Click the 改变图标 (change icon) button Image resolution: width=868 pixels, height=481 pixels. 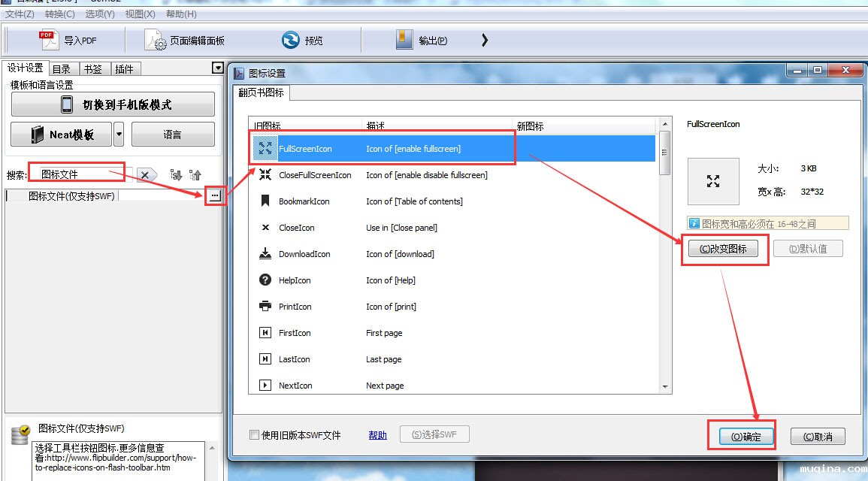tap(723, 249)
